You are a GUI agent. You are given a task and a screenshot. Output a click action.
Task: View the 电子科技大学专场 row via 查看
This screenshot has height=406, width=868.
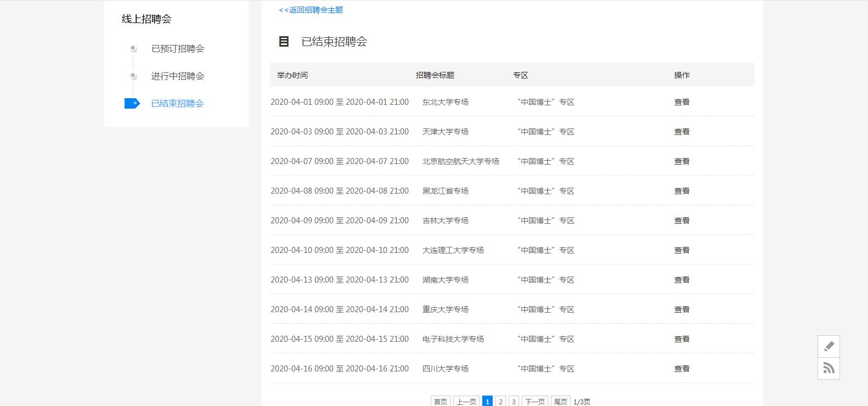682,339
